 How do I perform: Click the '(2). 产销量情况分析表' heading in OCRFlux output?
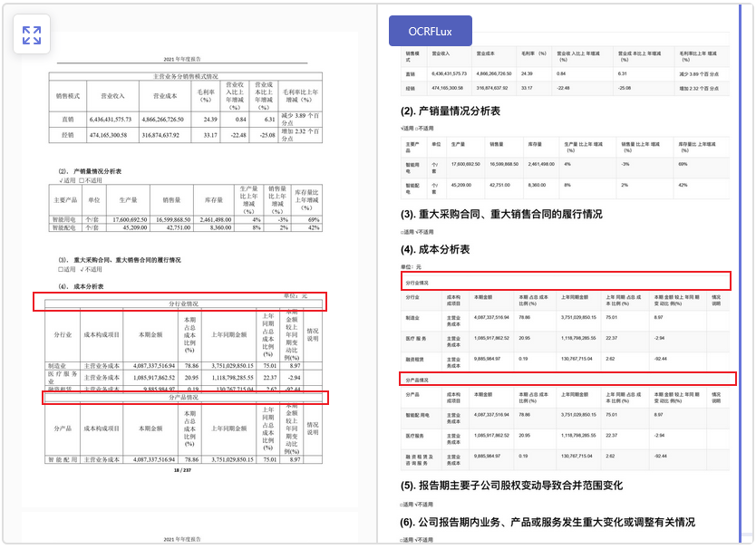(x=450, y=111)
